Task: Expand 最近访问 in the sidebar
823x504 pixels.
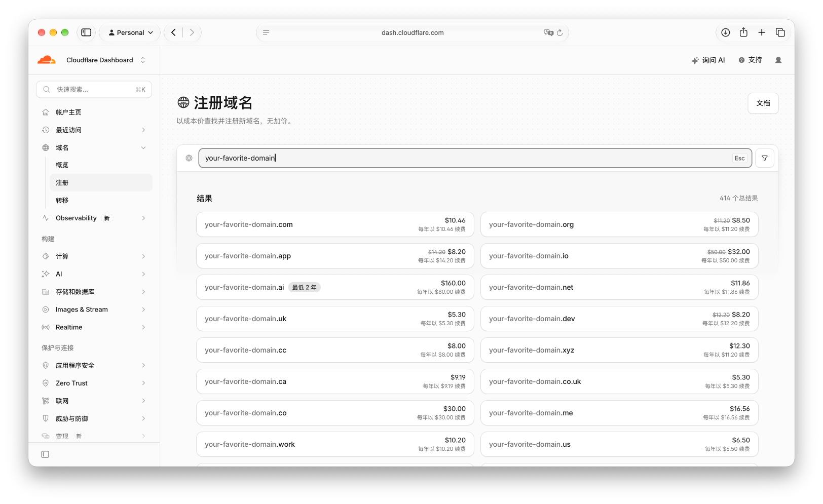Action: 94,130
